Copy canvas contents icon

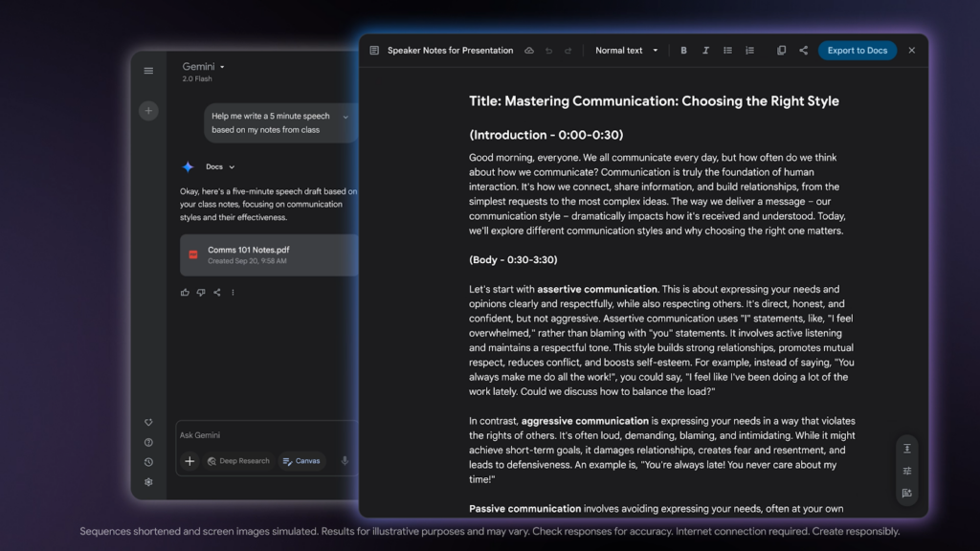coord(781,51)
